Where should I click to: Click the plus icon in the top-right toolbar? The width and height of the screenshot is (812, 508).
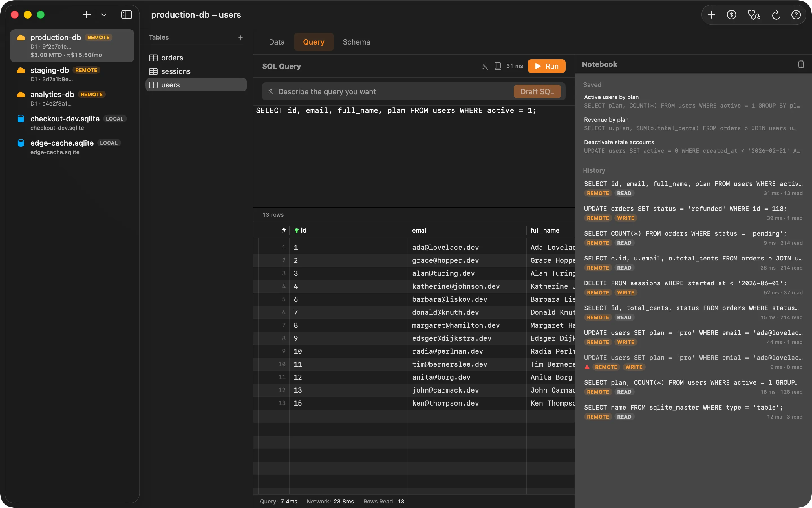point(711,15)
